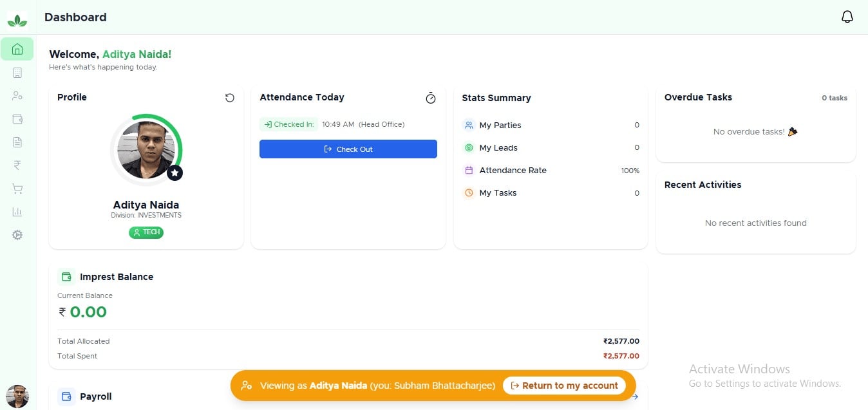Click the Total Allocated label
The width and height of the screenshot is (868, 410).
84,341
